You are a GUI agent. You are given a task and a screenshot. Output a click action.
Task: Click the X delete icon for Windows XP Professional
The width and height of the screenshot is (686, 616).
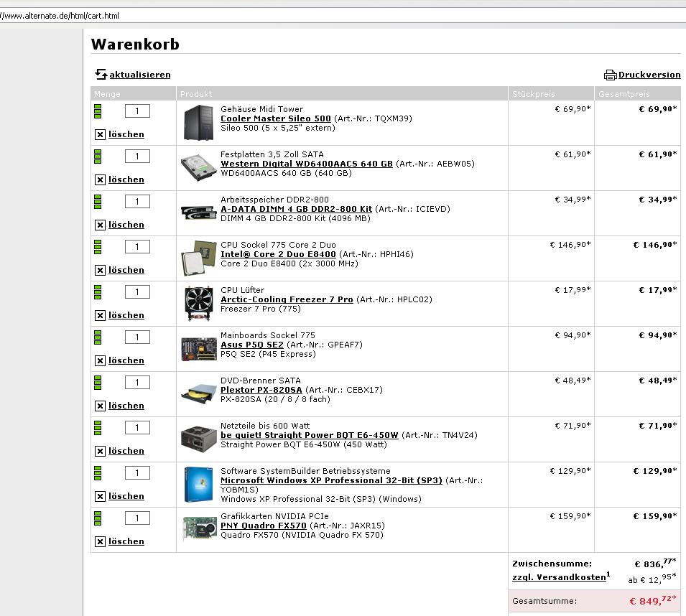coord(100,497)
